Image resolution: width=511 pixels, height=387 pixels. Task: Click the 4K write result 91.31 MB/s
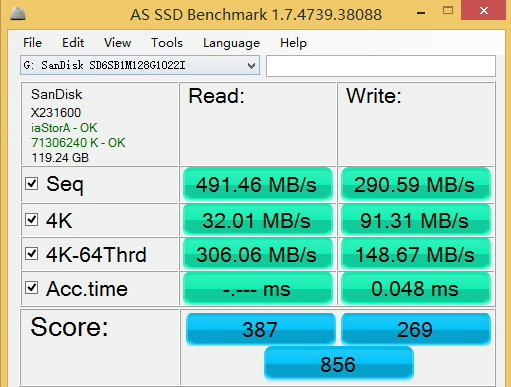coord(416,220)
